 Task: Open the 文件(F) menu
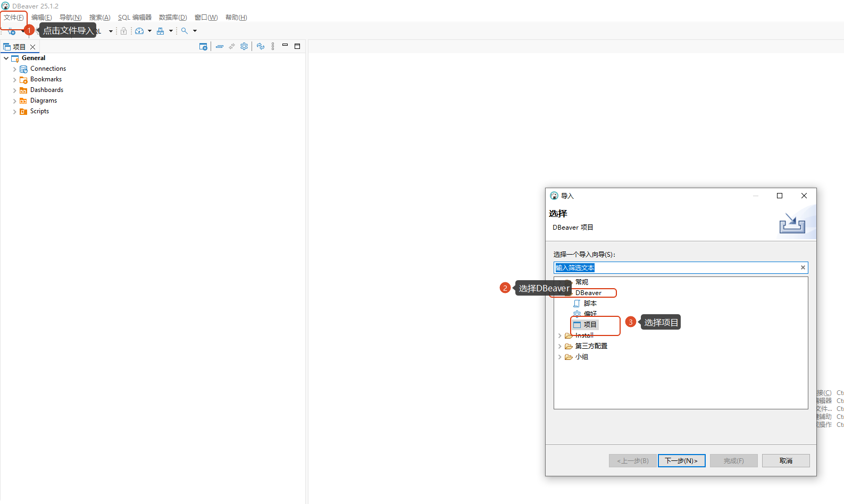[14, 18]
